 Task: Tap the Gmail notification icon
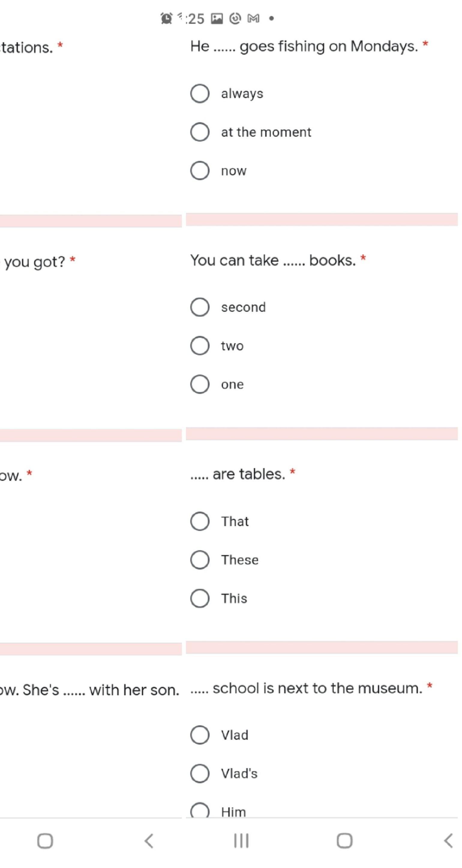point(253,19)
